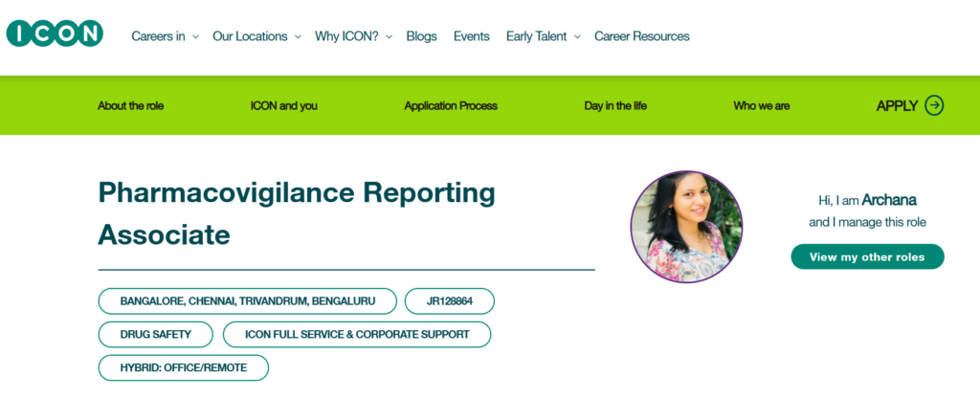Expand the Why ICON? chevron
Screen dimensions: 980x398
pyautogui.click(x=389, y=37)
